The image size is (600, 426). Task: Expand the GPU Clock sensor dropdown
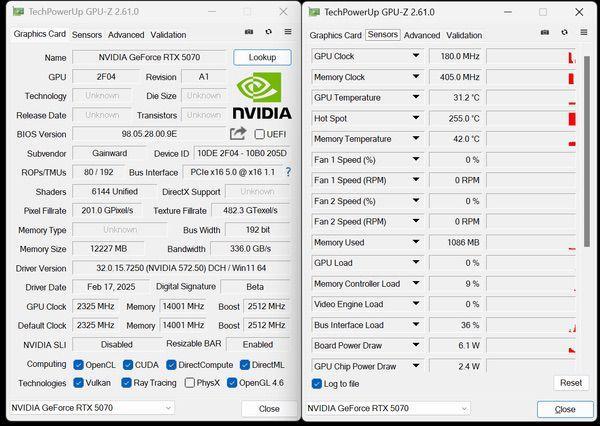pyautogui.click(x=416, y=56)
